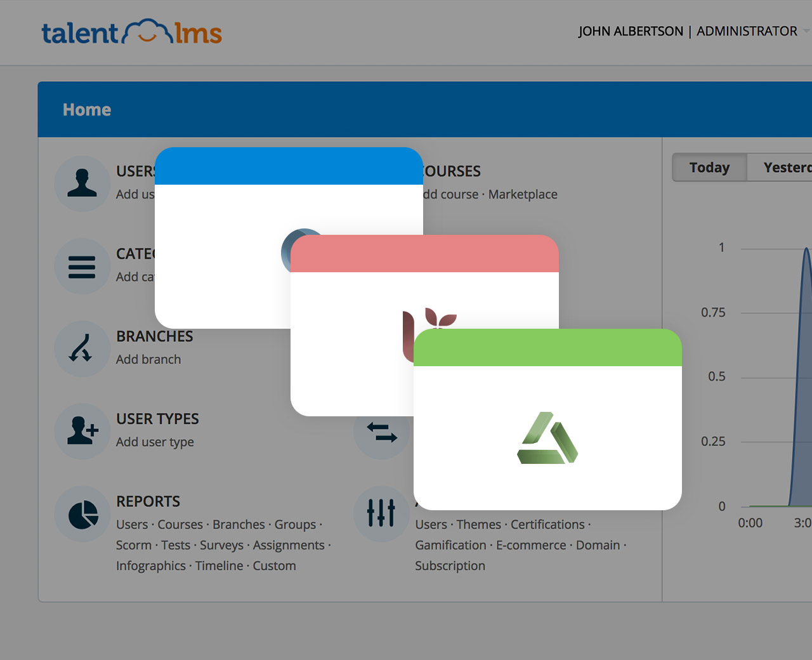812x660 pixels.
Task: Open the Certifications settings link
Action: point(547,525)
